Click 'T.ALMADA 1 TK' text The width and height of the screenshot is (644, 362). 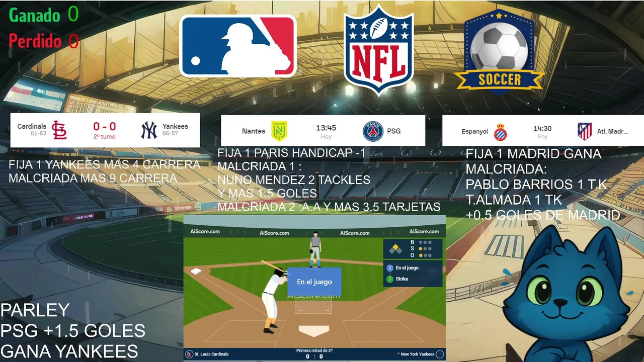point(514,200)
